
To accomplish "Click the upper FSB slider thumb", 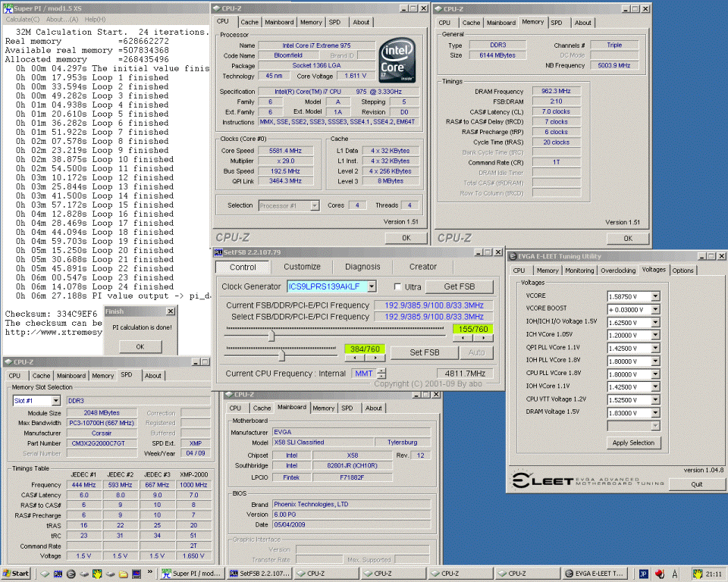I will point(271,336).
